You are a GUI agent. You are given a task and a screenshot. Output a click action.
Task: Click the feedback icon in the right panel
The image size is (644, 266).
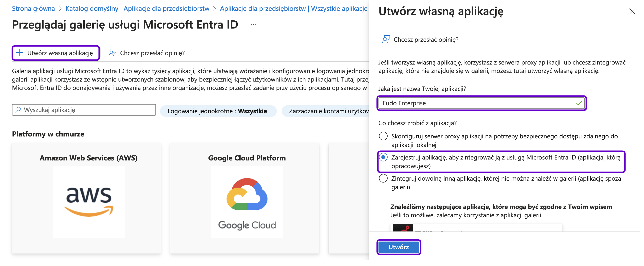(x=386, y=40)
